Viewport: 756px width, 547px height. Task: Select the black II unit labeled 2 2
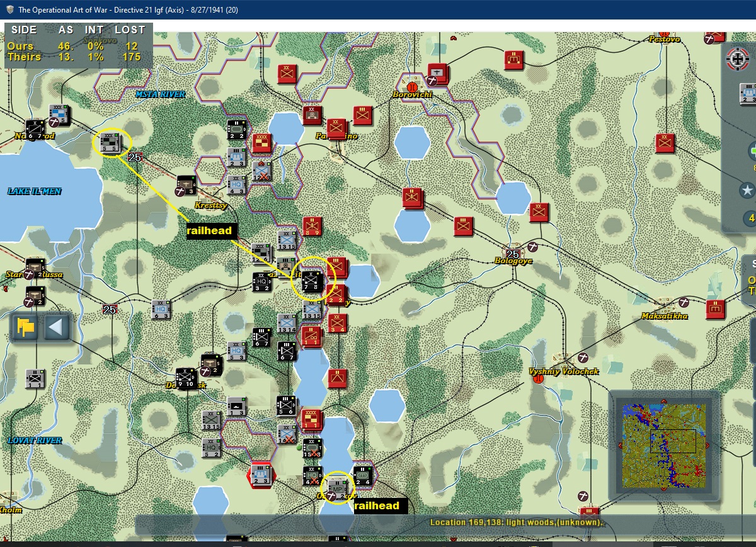(237, 129)
